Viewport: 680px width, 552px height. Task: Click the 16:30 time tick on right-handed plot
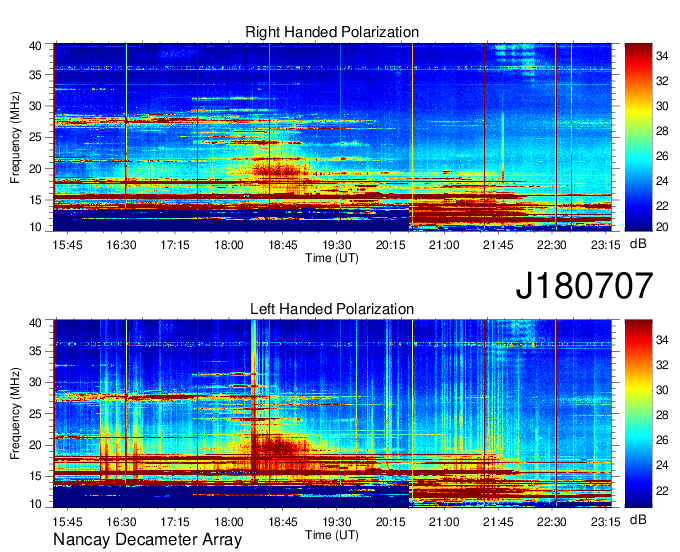pos(121,245)
